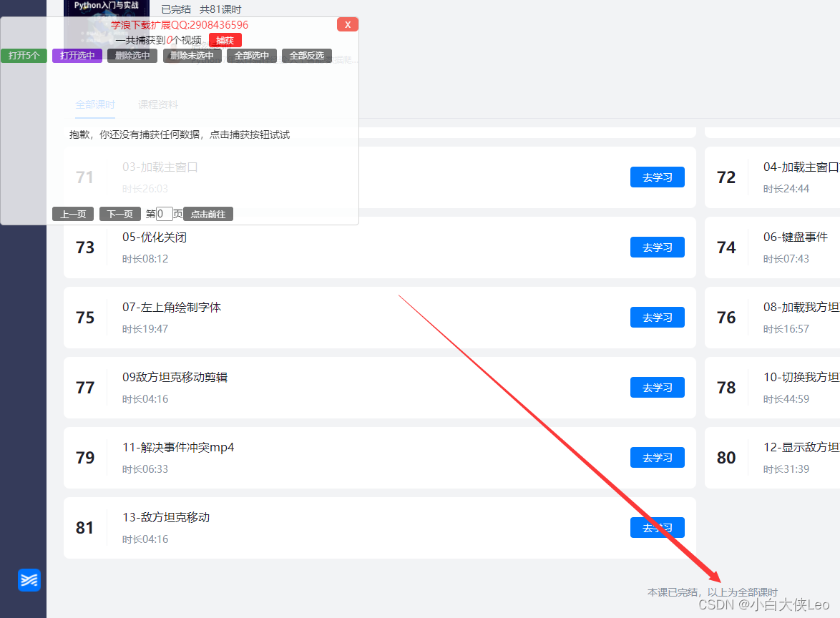Click the page number input field
This screenshot has width=840, height=618.
(x=164, y=214)
